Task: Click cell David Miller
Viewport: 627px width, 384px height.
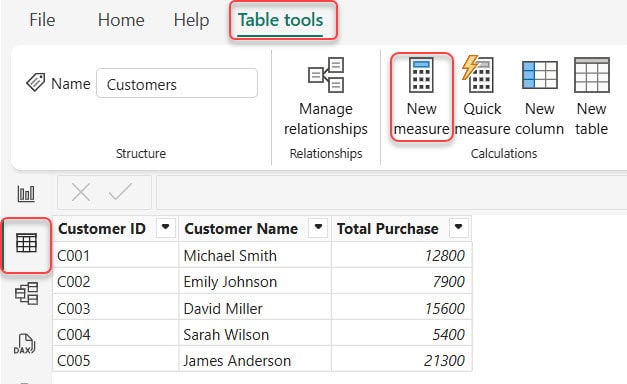Action: [255, 308]
